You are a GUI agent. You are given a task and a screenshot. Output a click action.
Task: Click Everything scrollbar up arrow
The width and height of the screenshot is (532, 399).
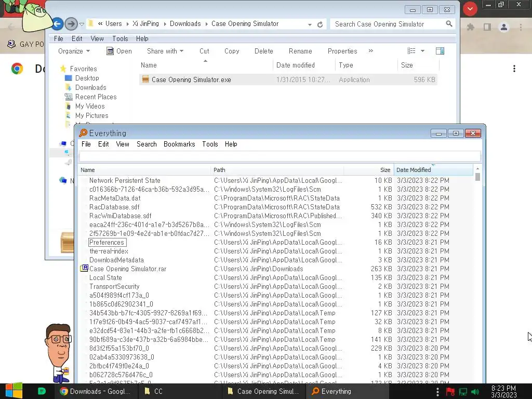click(x=478, y=169)
